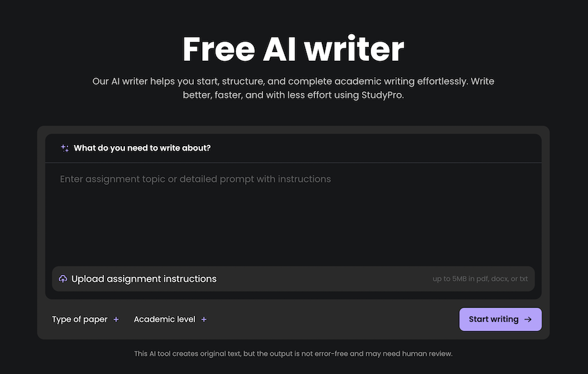Screen dimensions: 588x374
Task: Click the "Academic level" label text
Action: point(164,320)
